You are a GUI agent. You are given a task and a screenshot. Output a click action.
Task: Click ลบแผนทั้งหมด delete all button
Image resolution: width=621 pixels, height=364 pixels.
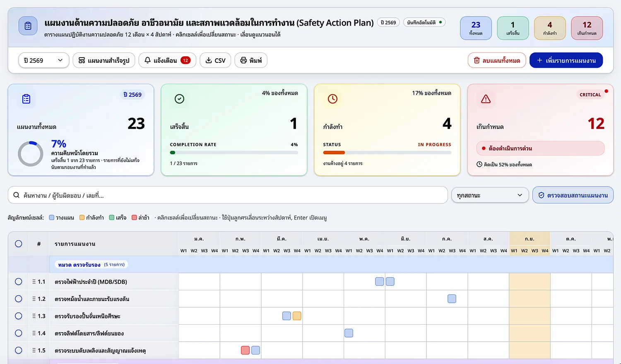point(497,60)
